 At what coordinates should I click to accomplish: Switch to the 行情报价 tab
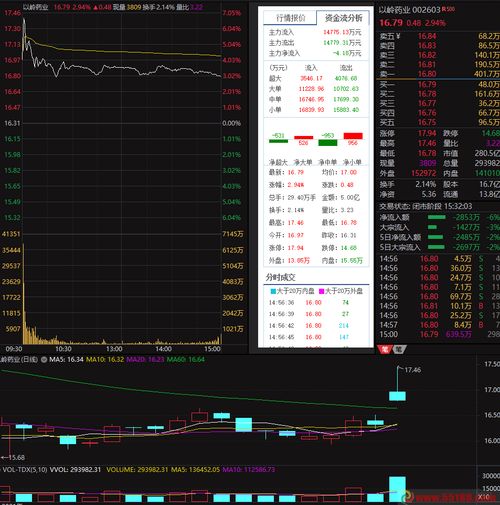(290, 18)
